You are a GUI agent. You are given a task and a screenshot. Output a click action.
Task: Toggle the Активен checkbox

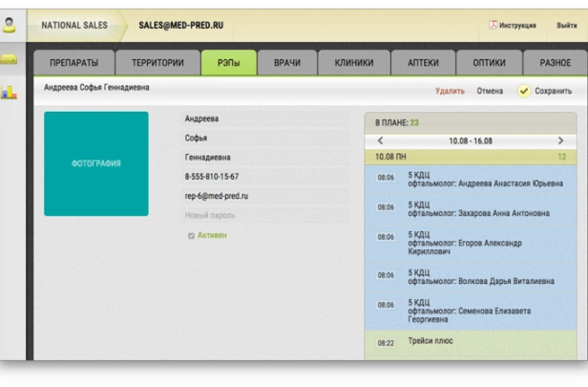192,235
